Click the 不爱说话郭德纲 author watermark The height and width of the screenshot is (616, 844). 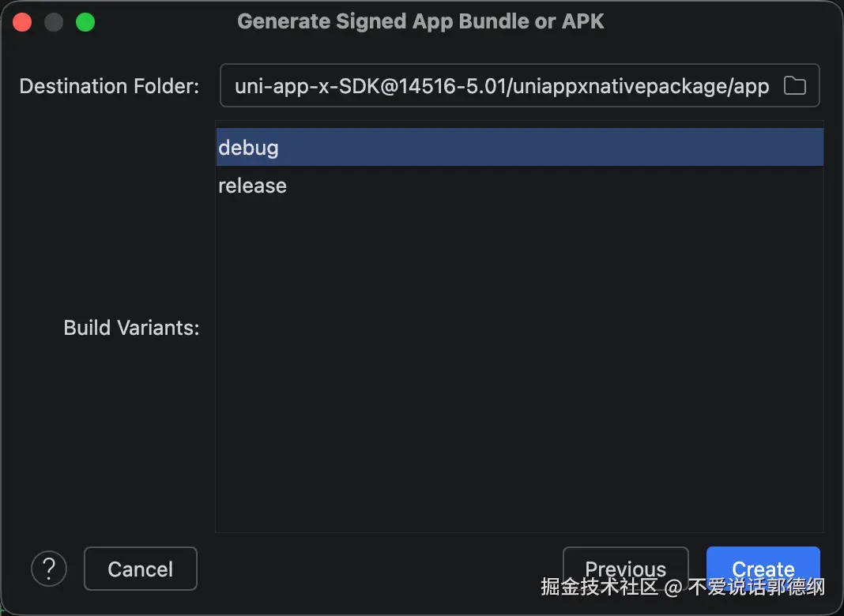pyautogui.click(x=756, y=587)
